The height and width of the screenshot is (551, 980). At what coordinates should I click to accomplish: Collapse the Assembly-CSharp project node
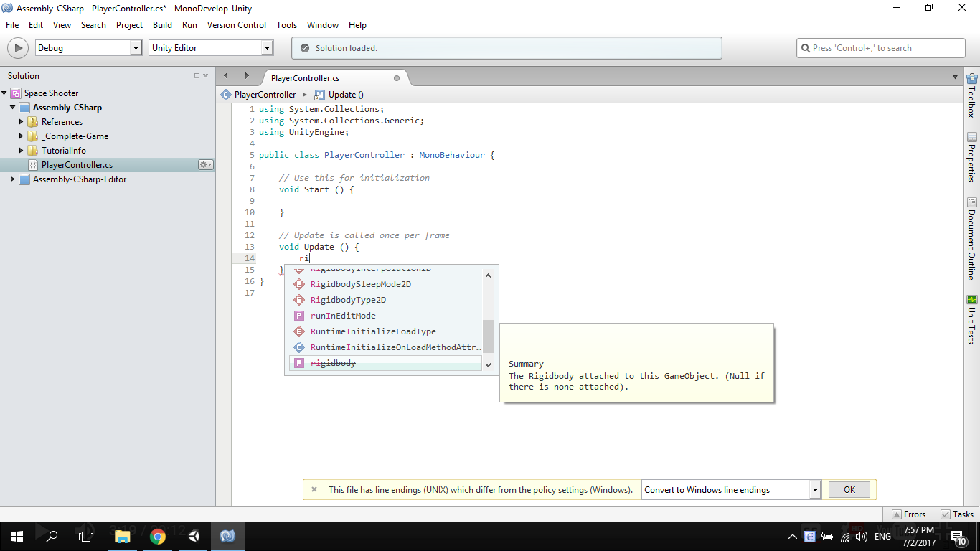(x=13, y=108)
